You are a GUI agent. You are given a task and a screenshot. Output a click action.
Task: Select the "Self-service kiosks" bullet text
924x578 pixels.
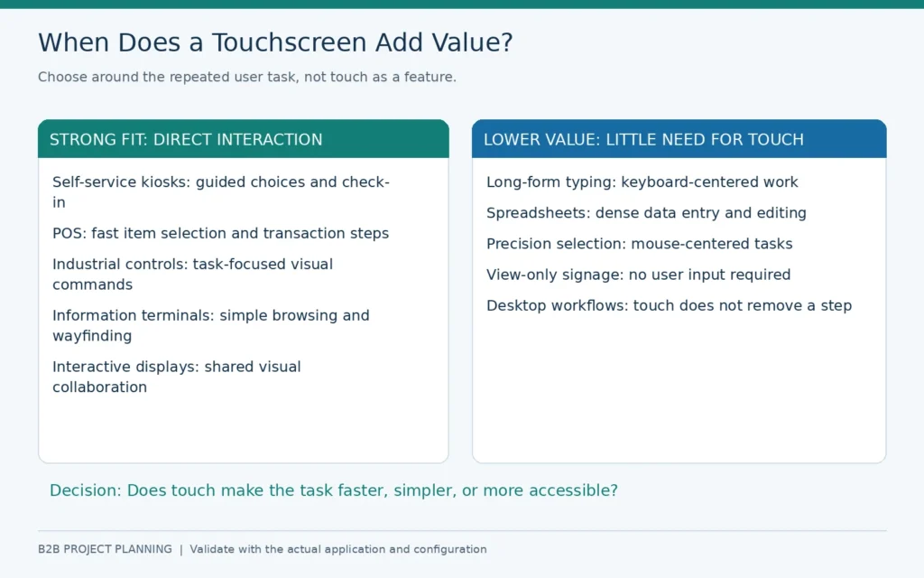(x=221, y=191)
